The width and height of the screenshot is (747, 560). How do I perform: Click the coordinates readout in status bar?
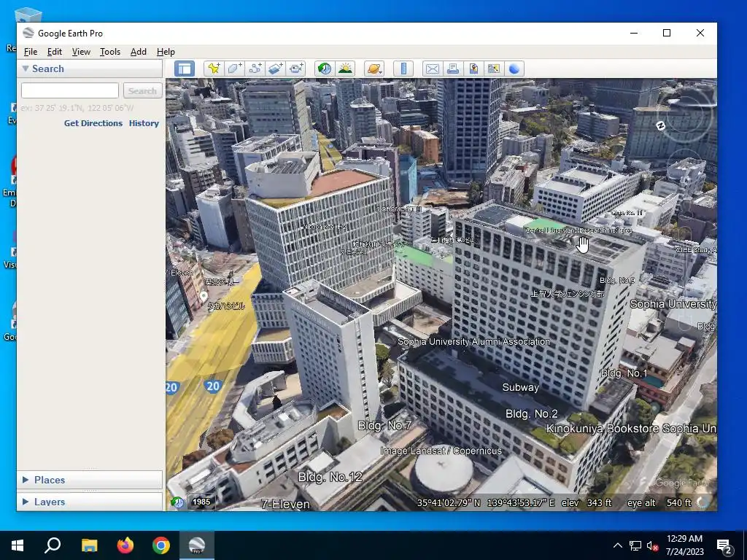[x=486, y=502]
